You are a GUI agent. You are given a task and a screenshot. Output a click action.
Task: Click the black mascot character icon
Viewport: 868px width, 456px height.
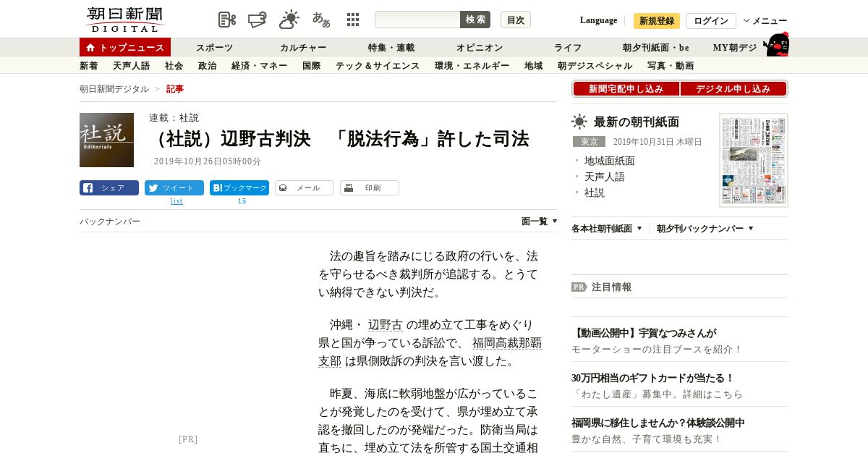click(x=776, y=44)
